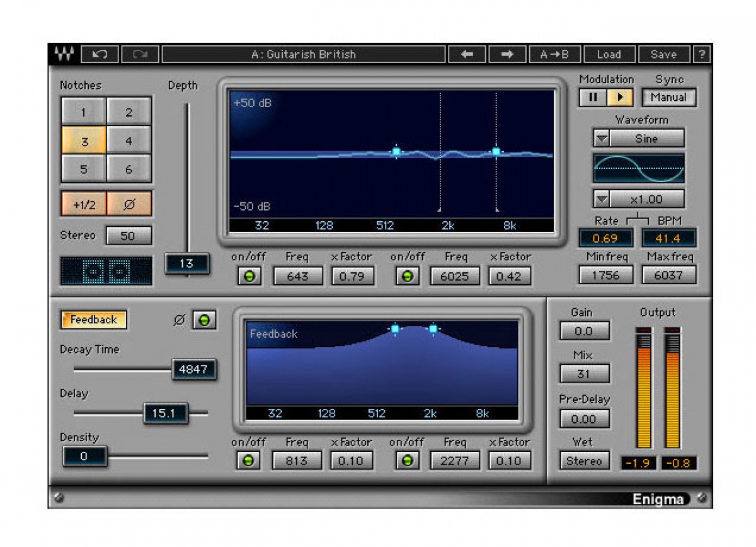Toggle the Sync Manual button

coord(669,98)
